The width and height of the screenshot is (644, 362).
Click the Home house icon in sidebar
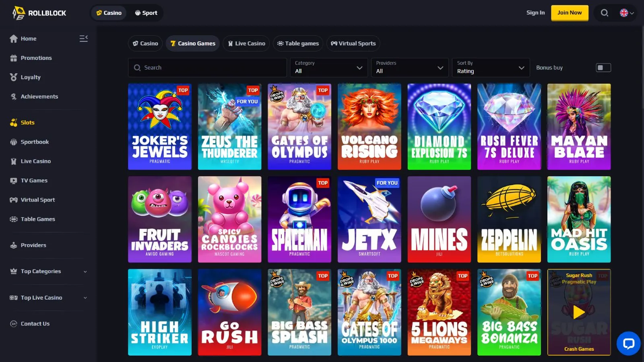click(x=14, y=39)
